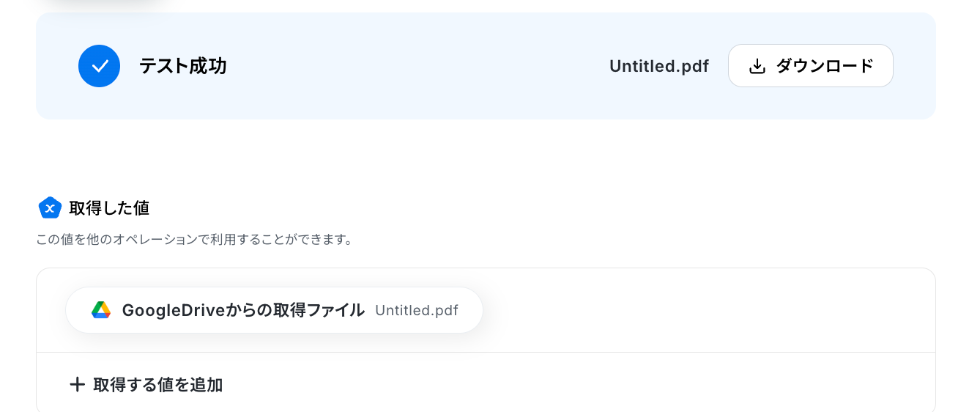This screenshot has width=980, height=412.
Task: Click the banner space between テスト成功 and Untitled.pdf
Action: [417, 66]
